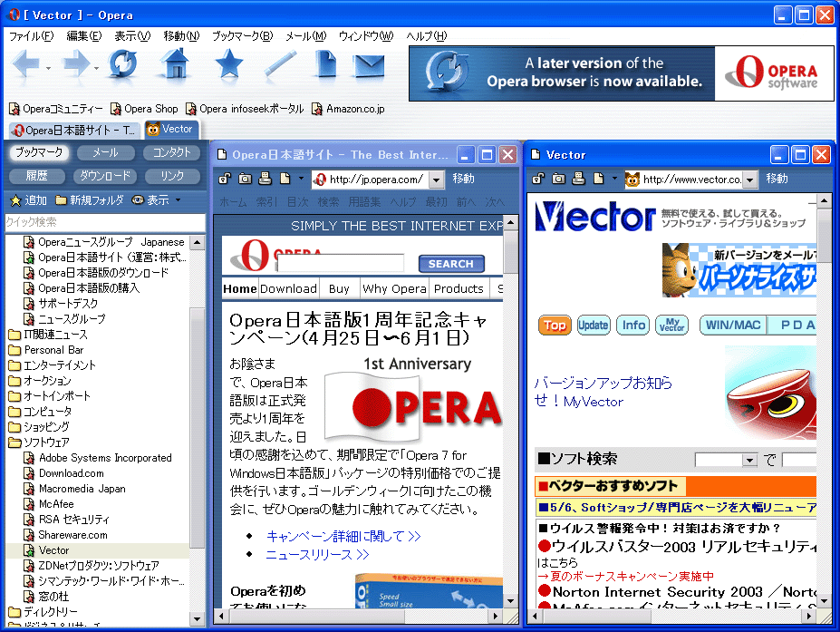Click 追加 star in bookmarks panel
The image size is (840, 632).
[29, 200]
